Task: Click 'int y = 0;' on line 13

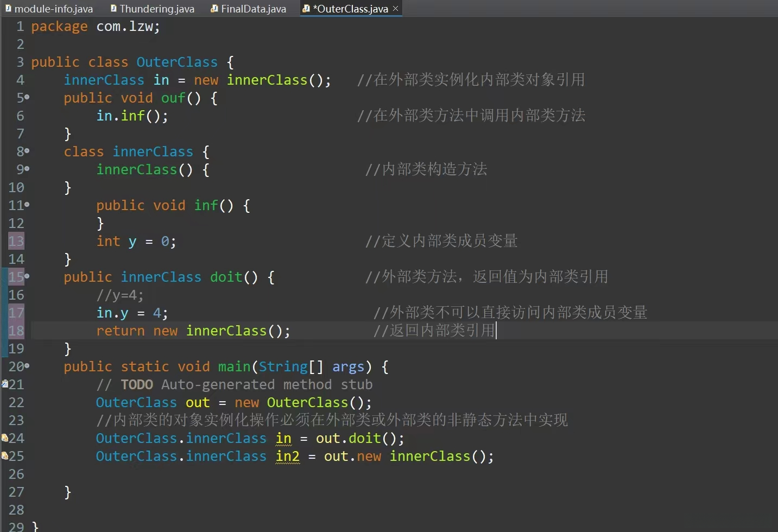Action: click(136, 241)
